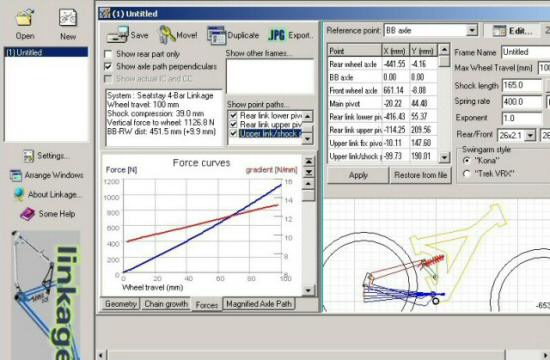This screenshot has height=360, width=550.
Task: Select the Trek VRX swingarm style
Action: (x=467, y=174)
